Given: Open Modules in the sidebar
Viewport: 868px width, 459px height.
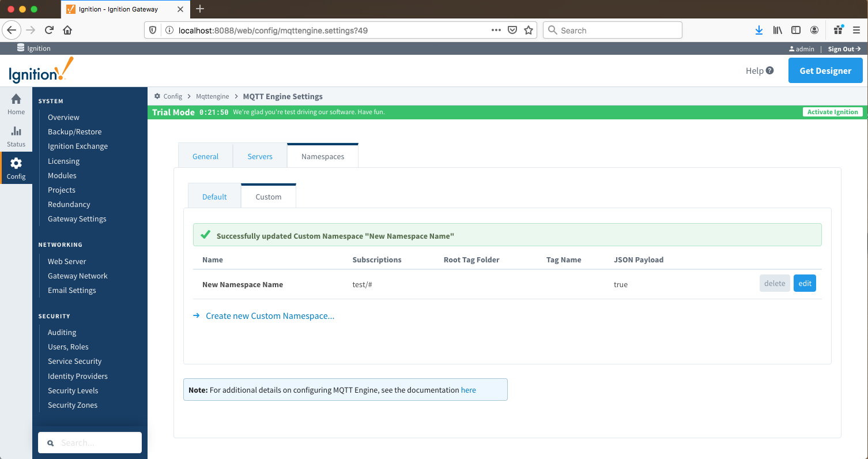Looking at the screenshot, I should click(62, 175).
